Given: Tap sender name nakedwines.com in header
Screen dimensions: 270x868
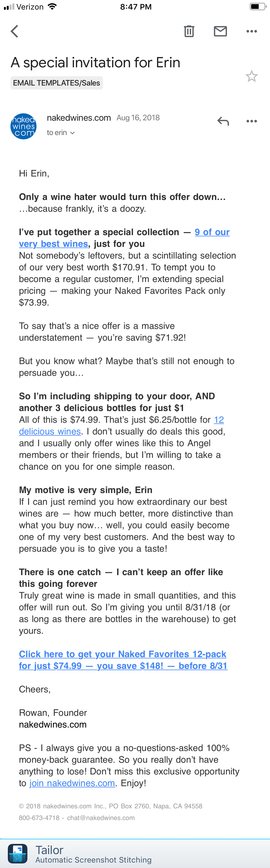Looking at the screenshot, I should [79, 118].
